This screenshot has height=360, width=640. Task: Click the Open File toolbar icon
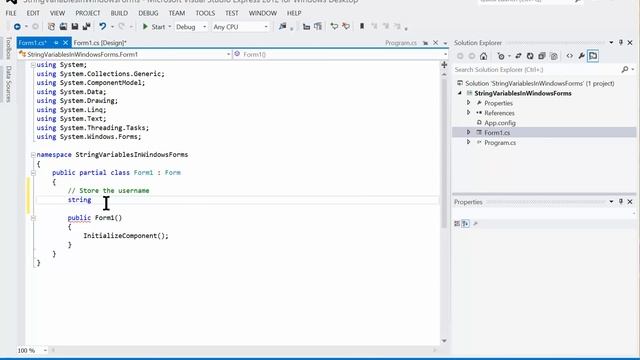pos(63,27)
